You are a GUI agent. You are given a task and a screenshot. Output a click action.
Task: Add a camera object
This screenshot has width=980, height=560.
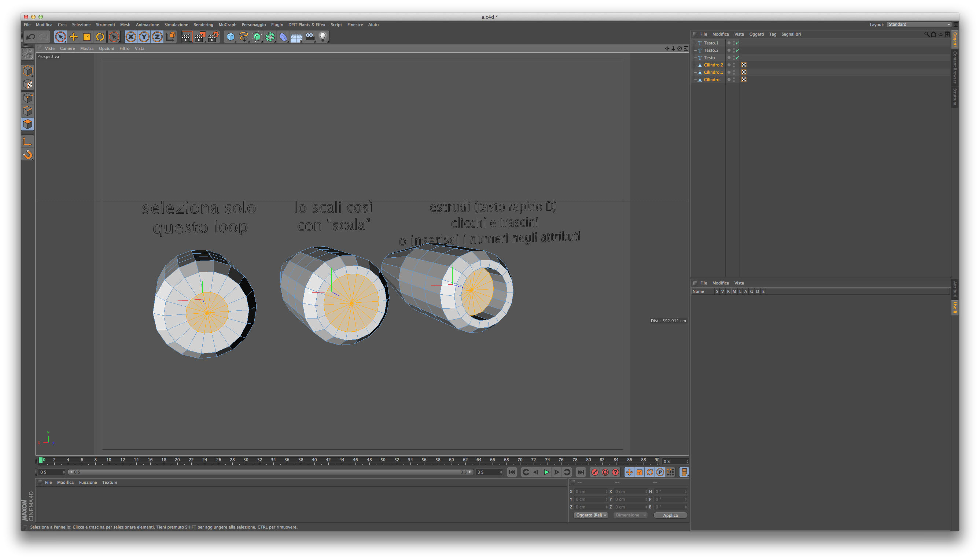310,37
